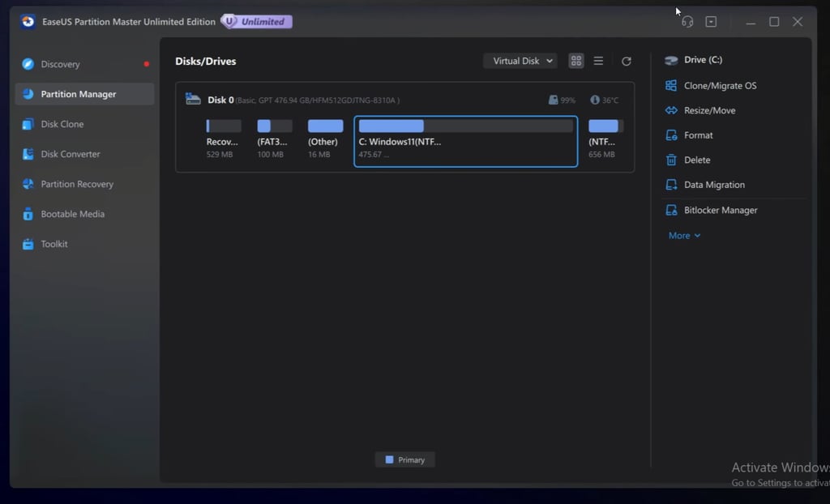This screenshot has height=504, width=830.
Task: Click the Primary legend color swatch
Action: click(390, 459)
